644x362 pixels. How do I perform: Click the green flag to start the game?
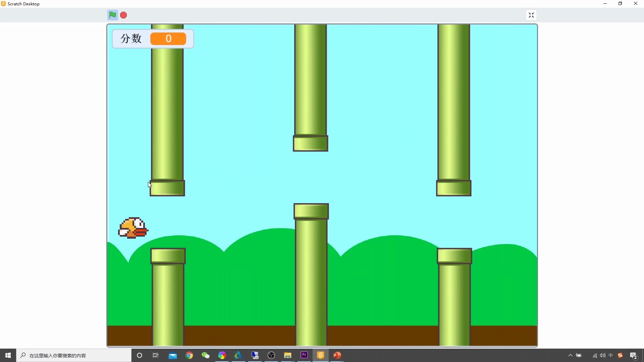point(112,15)
